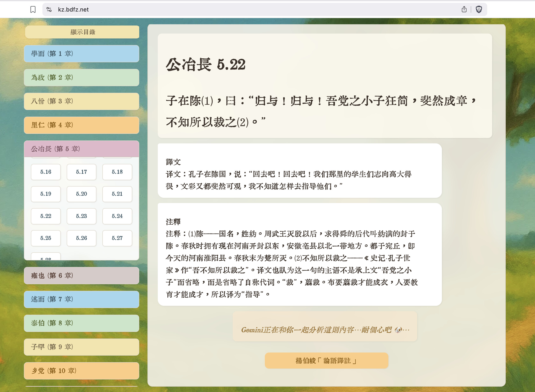Image resolution: width=535 pixels, height=392 pixels.
Task: Click the Gemini analysis loading message
Action: pyautogui.click(x=325, y=330)
